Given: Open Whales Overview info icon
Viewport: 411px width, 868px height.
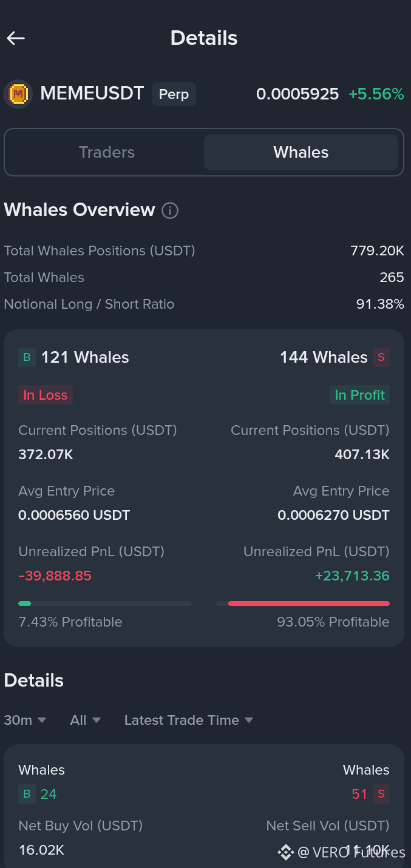Looking at the screenshot, I should pyautogui.click(x=170, y=210).
